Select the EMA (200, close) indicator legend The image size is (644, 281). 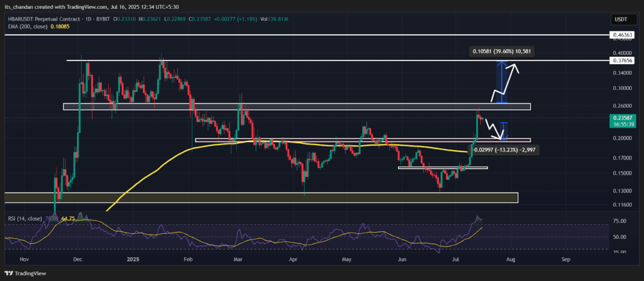click(26, 26)
